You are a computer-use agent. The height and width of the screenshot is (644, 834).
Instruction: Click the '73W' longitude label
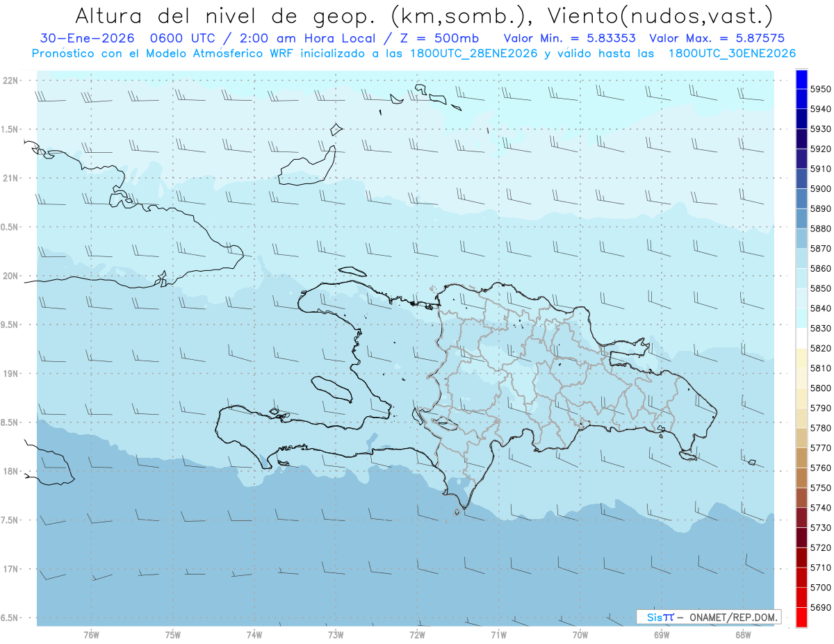(x=336, y=634)
